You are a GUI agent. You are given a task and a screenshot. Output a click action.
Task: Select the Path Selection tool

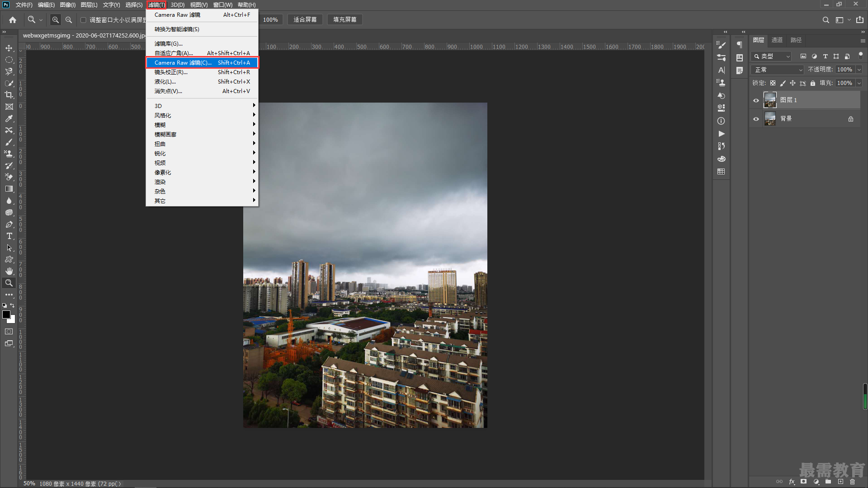click(9, 248)
